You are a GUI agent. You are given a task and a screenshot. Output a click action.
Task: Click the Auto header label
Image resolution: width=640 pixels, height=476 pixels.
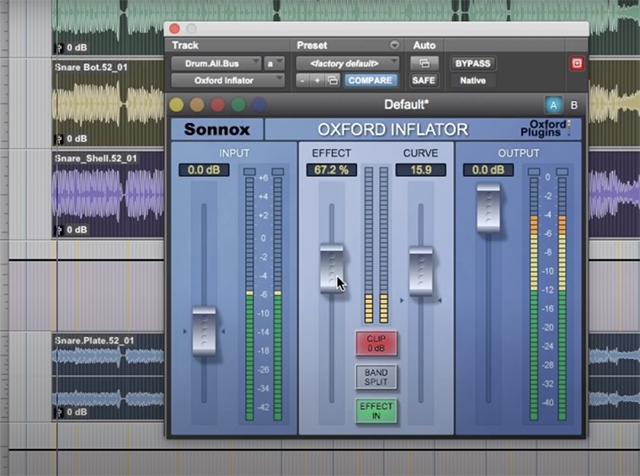pos(424,45)
